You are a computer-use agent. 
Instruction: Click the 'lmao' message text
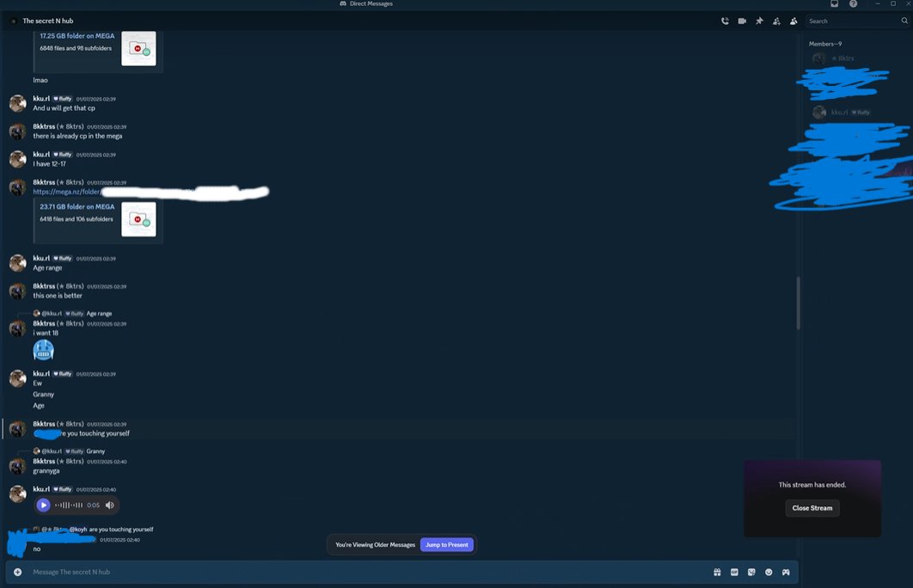coord(40,80)
